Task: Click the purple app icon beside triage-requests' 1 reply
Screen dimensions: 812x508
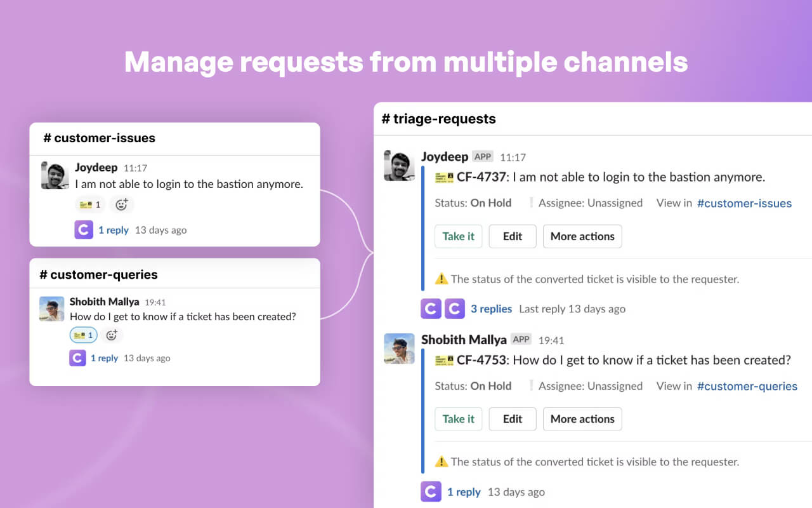Action: (x=431, y=491)
